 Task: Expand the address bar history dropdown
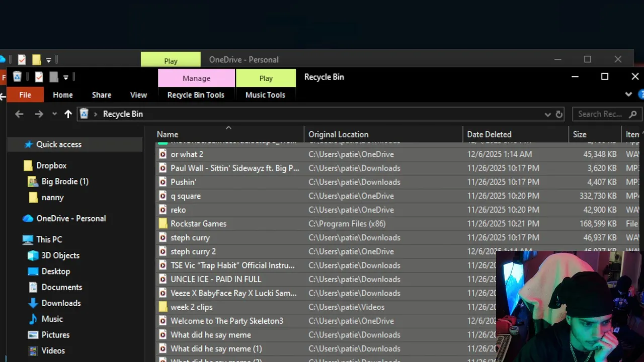547,114
